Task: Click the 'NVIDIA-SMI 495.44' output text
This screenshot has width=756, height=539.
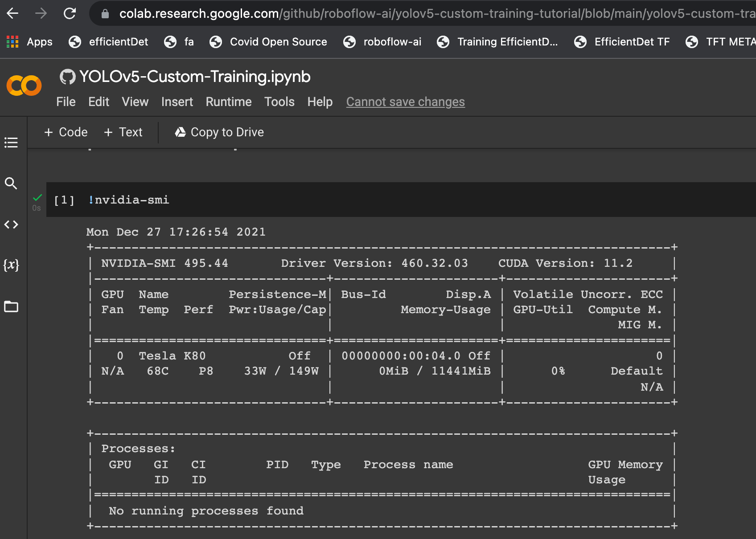Action: point(164,263)
